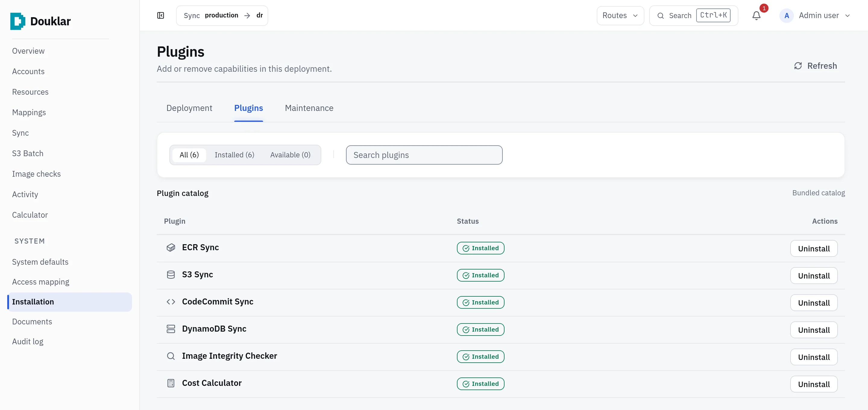Click the Image Integrity Checker magnifier icon
Image resolution: width=868 pixels, height=410 pixels.
171,356
